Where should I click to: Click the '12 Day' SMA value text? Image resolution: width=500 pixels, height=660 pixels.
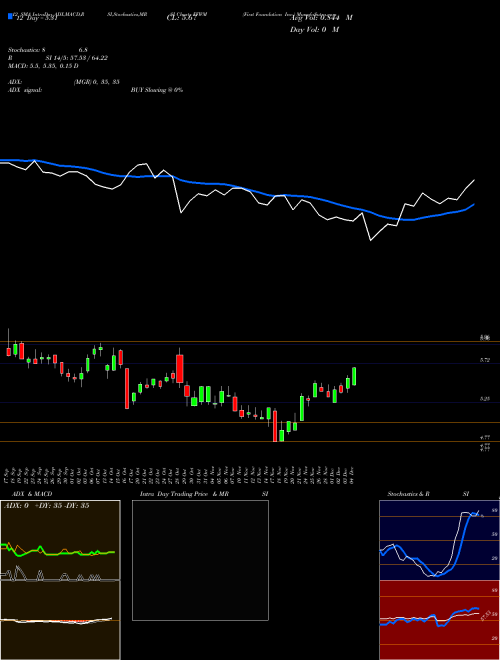[x=36, y=18]
